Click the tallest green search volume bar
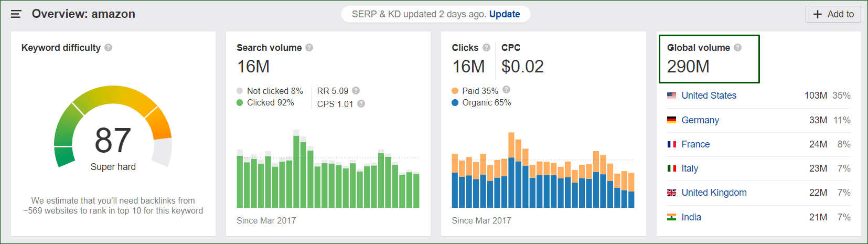This screenshot has width=868, height=244. tap(296, 172)
